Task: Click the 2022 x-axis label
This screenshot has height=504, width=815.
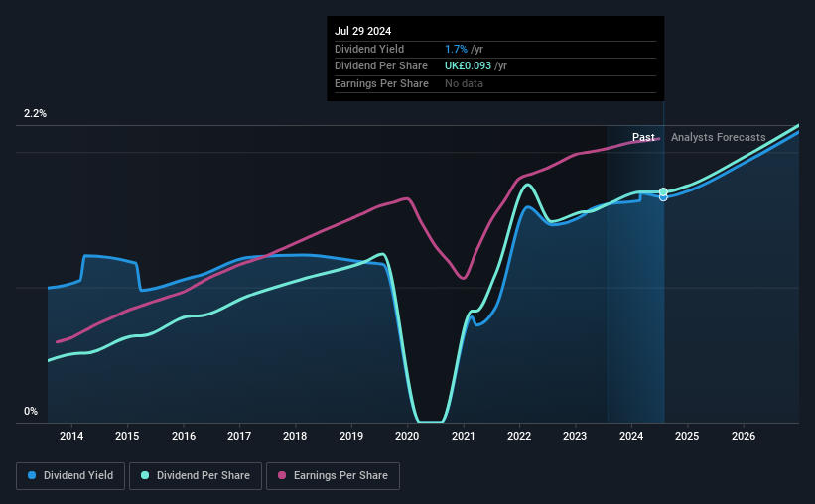Action: point(519,436)
